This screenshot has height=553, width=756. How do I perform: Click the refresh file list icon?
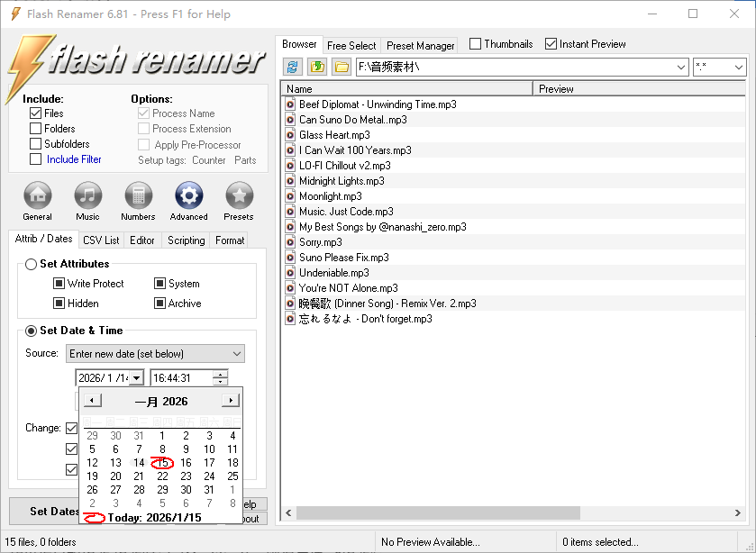click(x=293, y=67)
